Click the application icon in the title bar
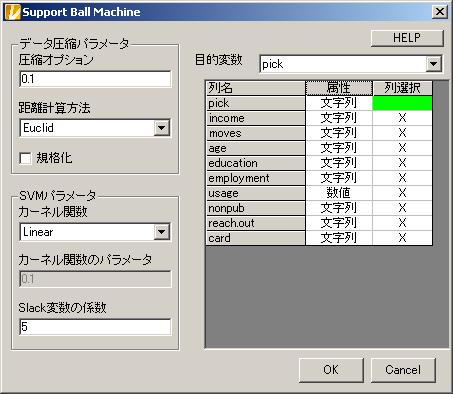The image size is (453, 394). click(x=13, y=12)
